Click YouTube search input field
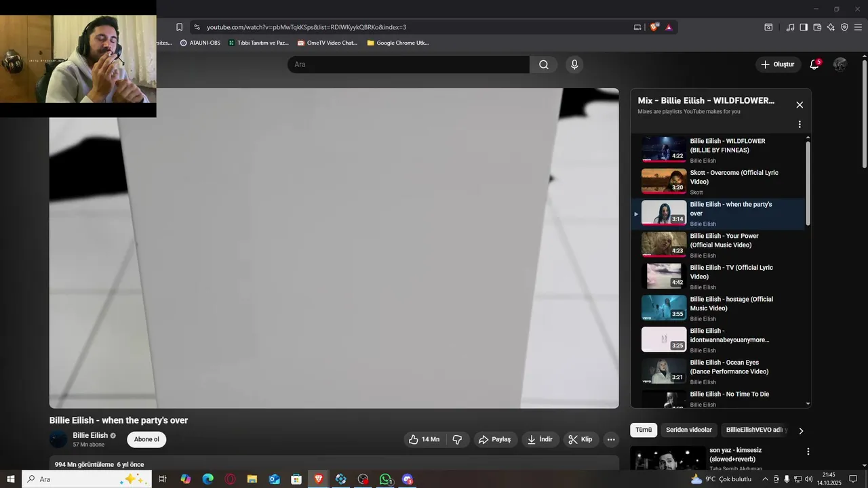Screen dimensions: 868x488 click(408, 64)
